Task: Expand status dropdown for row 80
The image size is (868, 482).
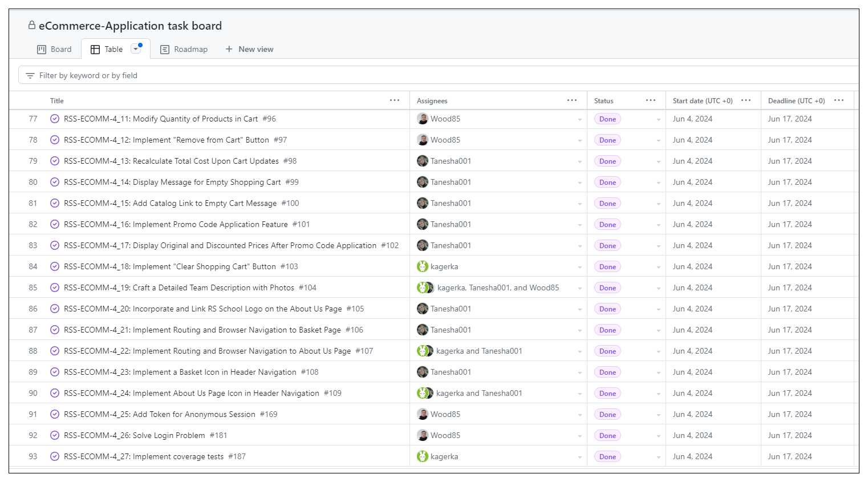Action: point(659,183)
